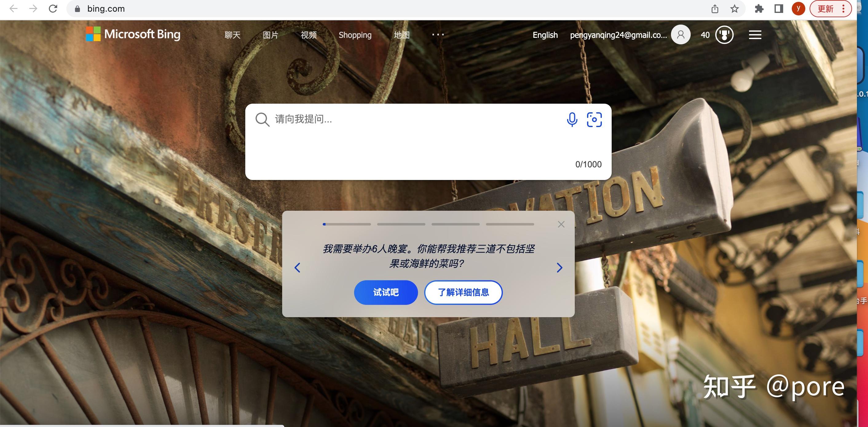Toggle the browser side panel
This screenshot has height=427, width=868.
778,9
